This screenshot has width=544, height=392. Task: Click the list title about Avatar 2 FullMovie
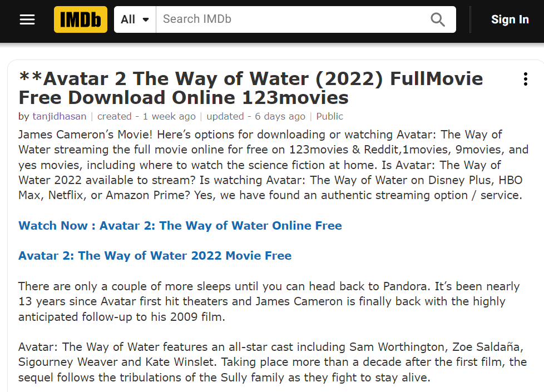coord(251,88)
